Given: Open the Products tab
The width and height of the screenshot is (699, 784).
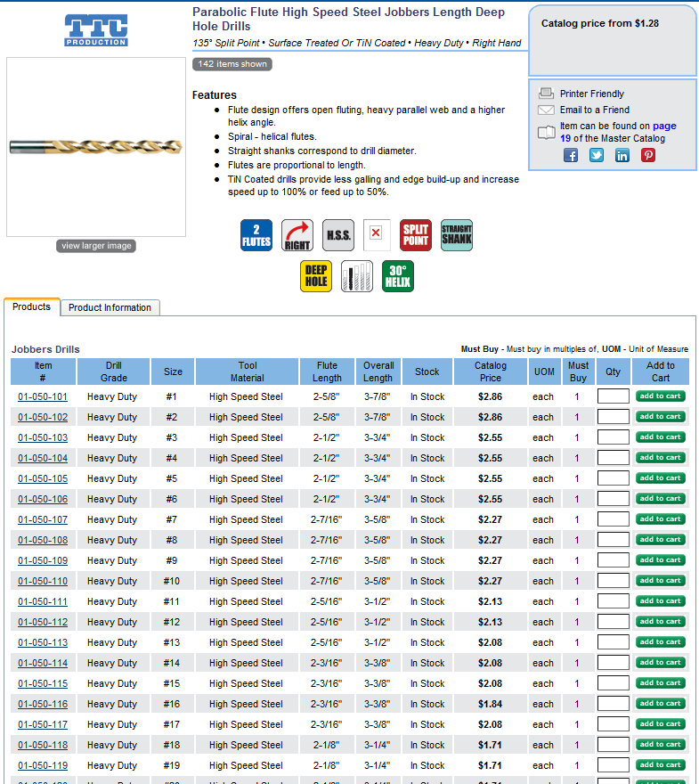Looking at the screenshot, I should tap(31, 307).
